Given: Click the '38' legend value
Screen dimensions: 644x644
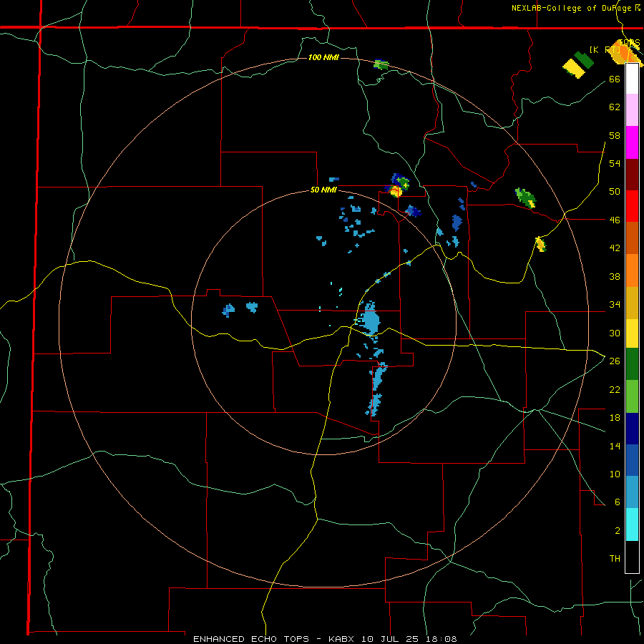Looking at the screenshot, I should [x=615, y=276].
